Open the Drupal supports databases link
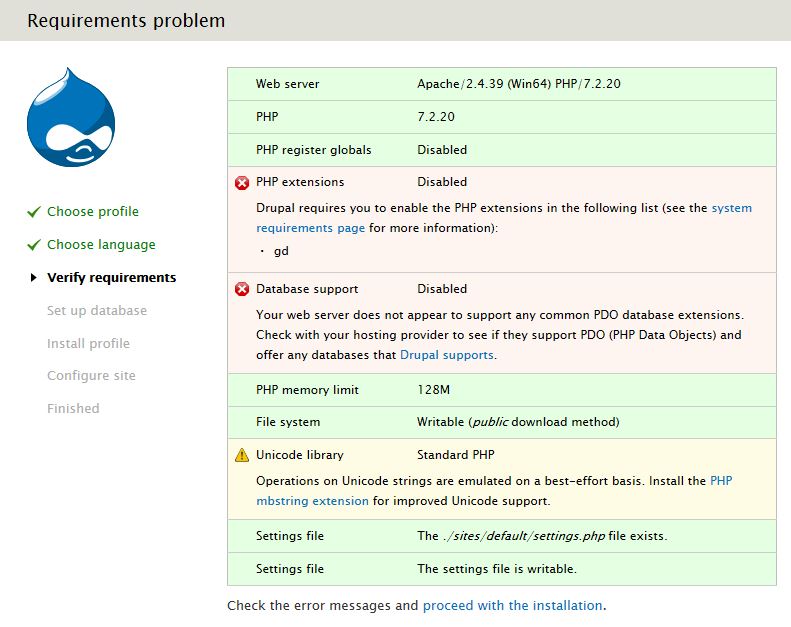The width and height of the screenshot is (791, 627). [x=447, y=355]
